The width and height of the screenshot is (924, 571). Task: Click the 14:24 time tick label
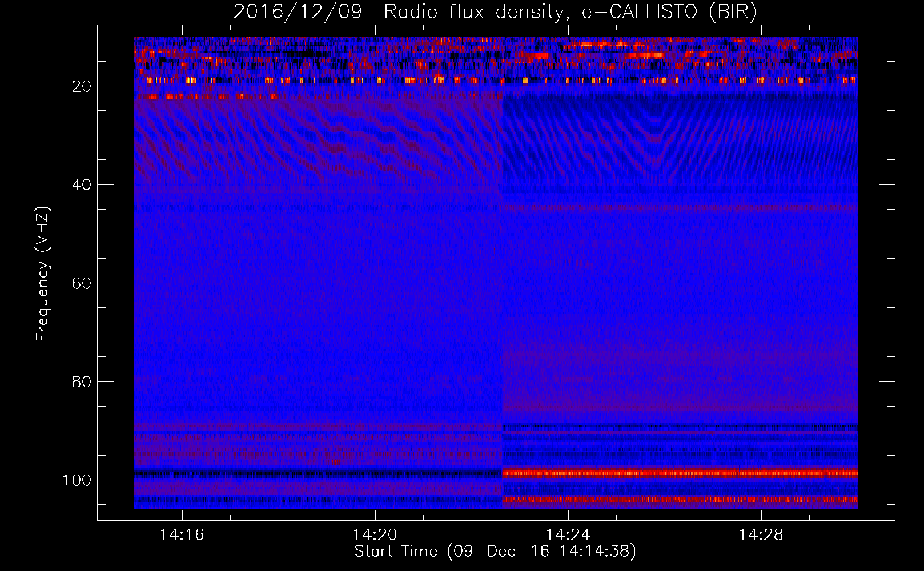click(568, 535)
